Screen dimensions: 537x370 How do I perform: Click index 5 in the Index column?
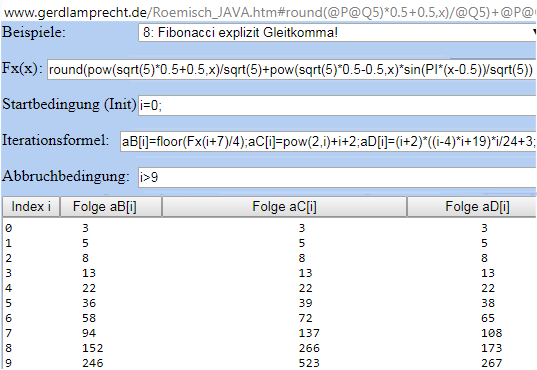[9, 303]
